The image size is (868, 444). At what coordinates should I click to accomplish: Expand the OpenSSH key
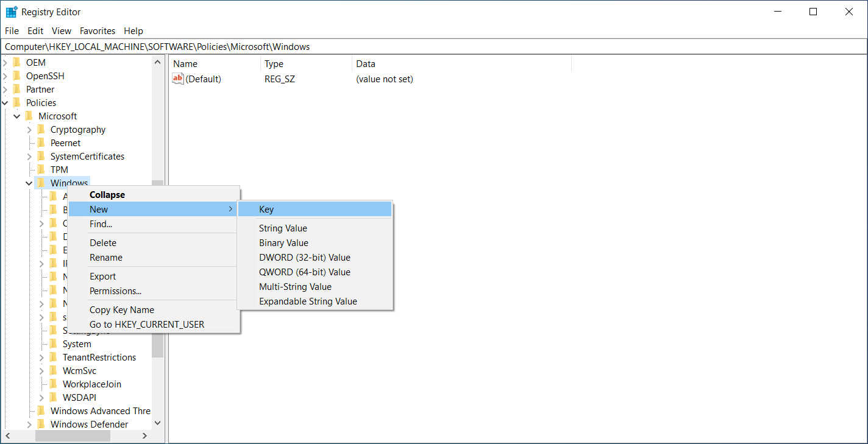(x=5, y=76)
